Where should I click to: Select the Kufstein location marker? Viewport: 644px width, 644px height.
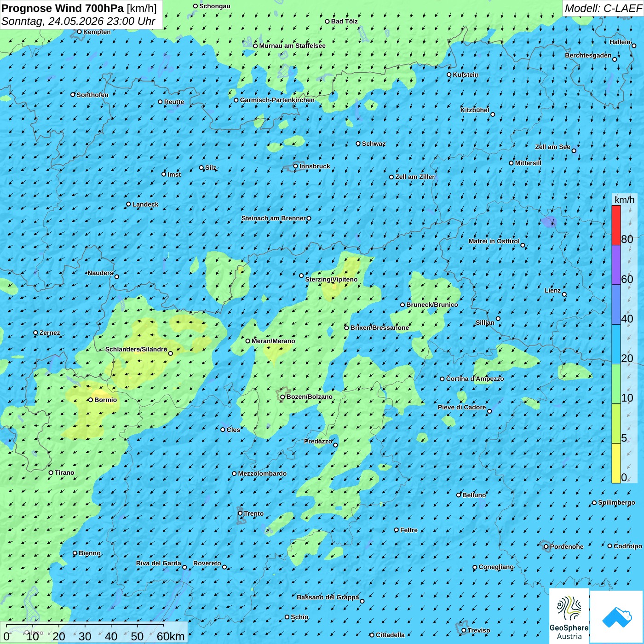click(449, 75)
